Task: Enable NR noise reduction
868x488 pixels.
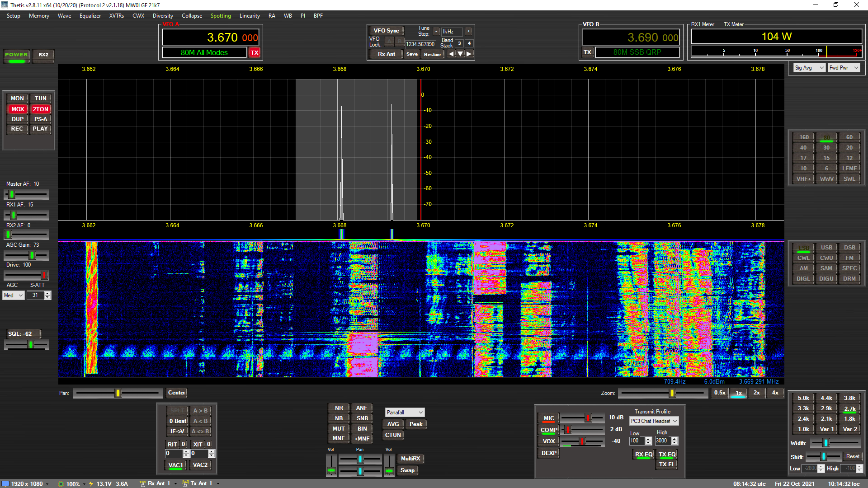Action: click(x=339, y=408)
